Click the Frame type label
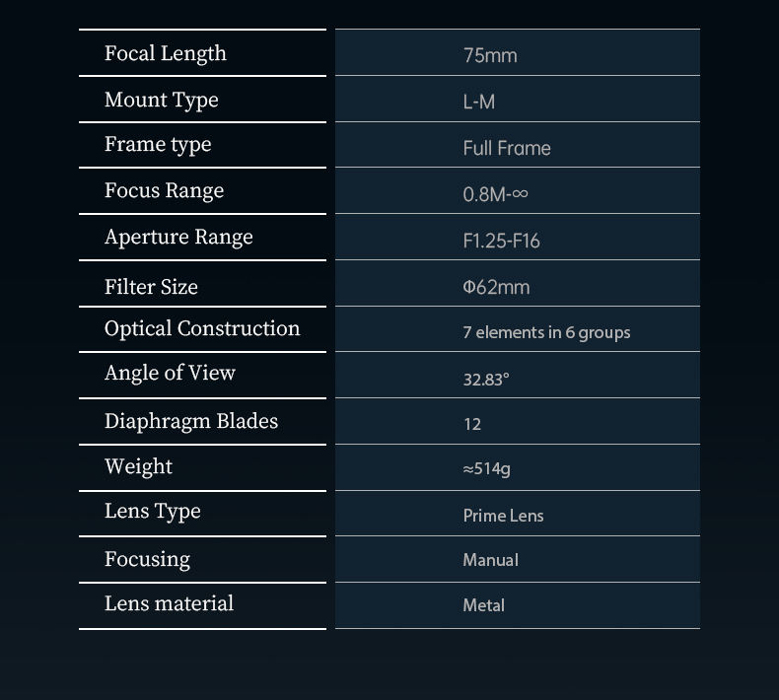The width and height of the screenshot is (779, 700). [x=158, y=145]
